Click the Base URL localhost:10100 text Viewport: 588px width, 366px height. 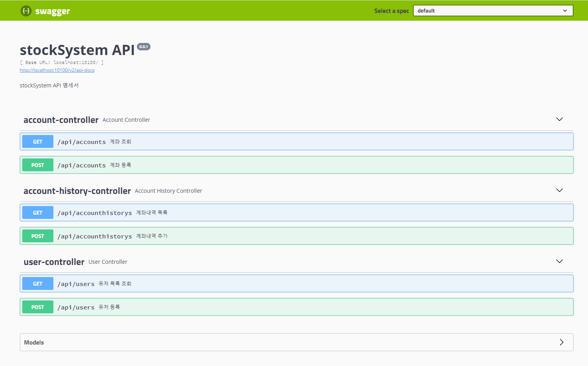pos(62,62)
